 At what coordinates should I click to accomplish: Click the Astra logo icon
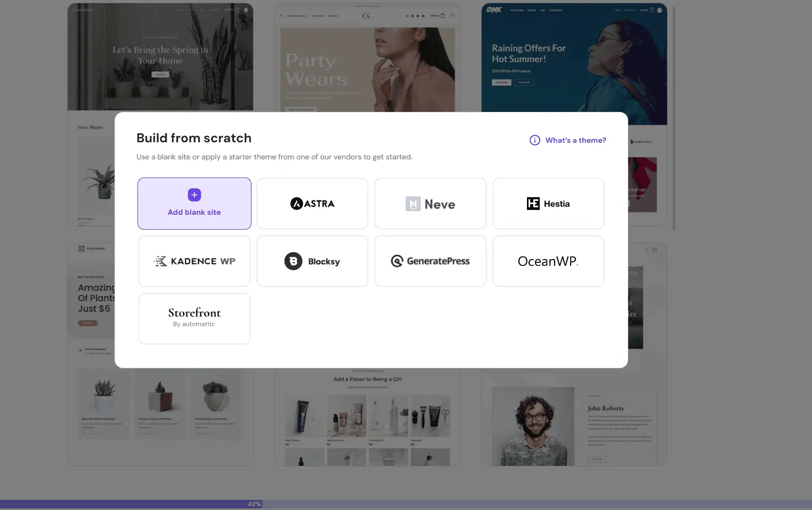tap(296, 204)
